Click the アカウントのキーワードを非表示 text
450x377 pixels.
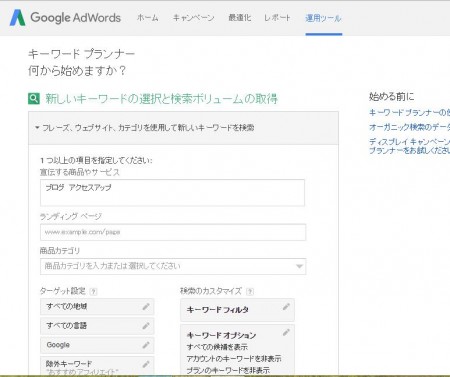point(234,359)
